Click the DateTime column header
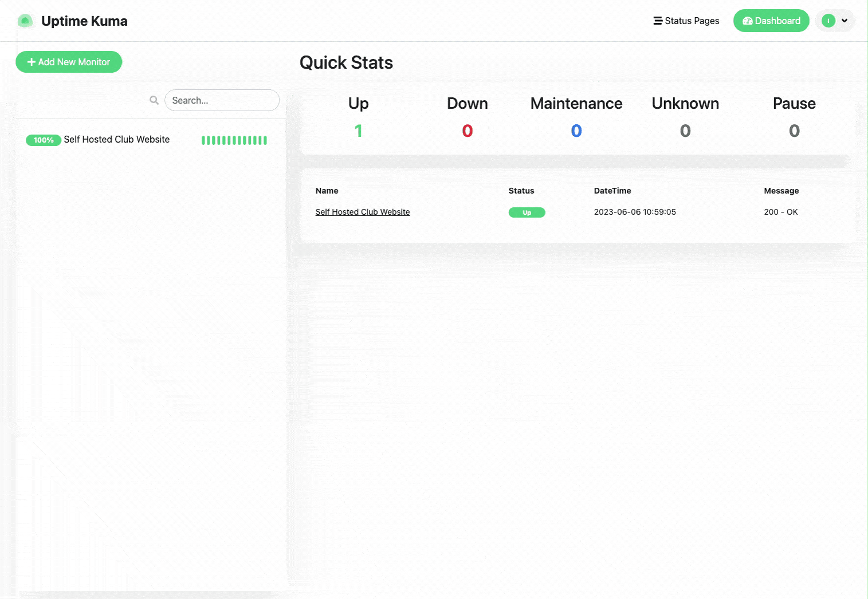Viewport: 868px width, 599px height. 612,191
